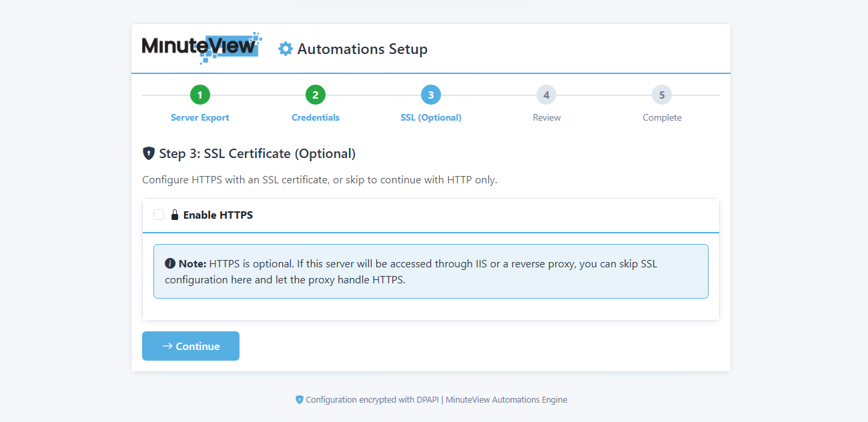
Task: Click the green Credentials step circle
Action: [x=315, y=95]
